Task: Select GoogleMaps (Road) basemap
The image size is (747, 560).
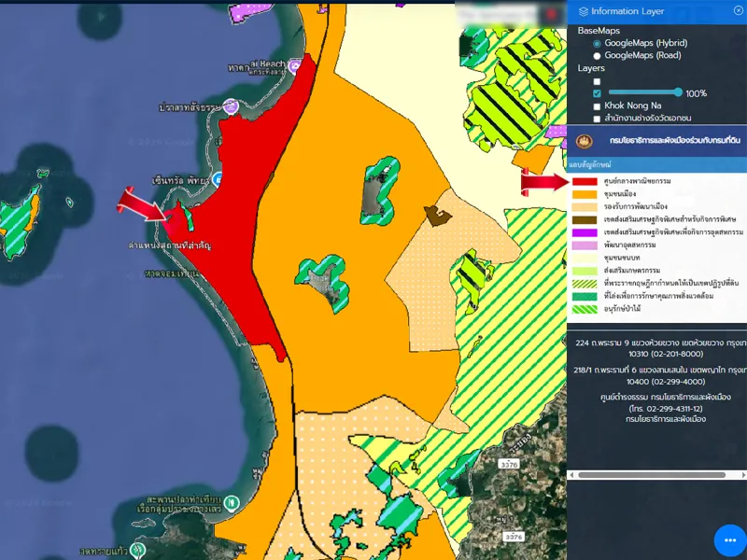Action: coord(598,55)
